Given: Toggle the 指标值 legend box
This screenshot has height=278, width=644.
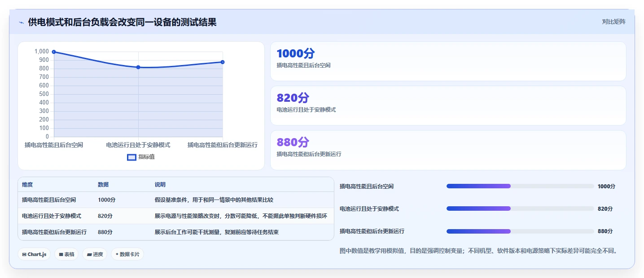Looking at the screenshot, I should (x=131, y=157).
